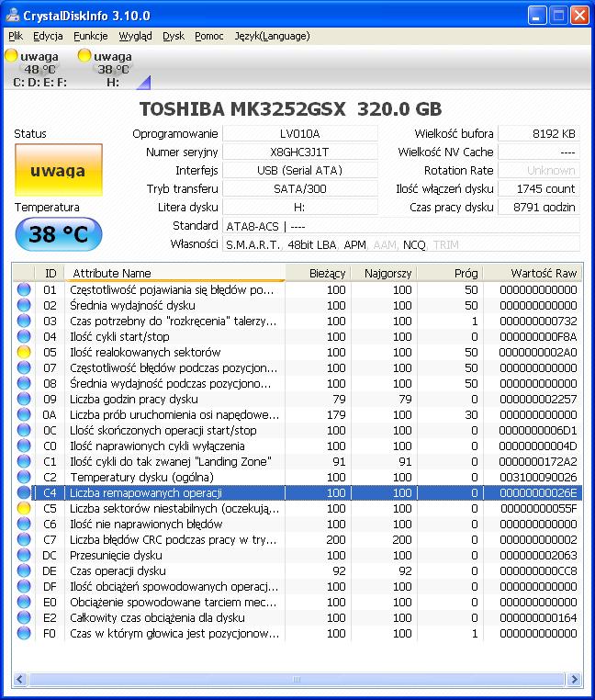
Task: Select row Przesunięcie dysku
Action: 297,556
